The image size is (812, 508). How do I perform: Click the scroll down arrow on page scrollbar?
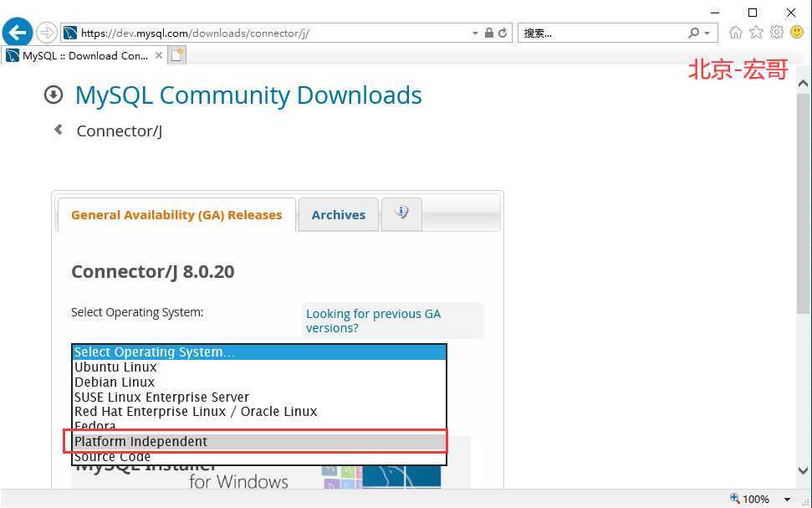[803, 470]
